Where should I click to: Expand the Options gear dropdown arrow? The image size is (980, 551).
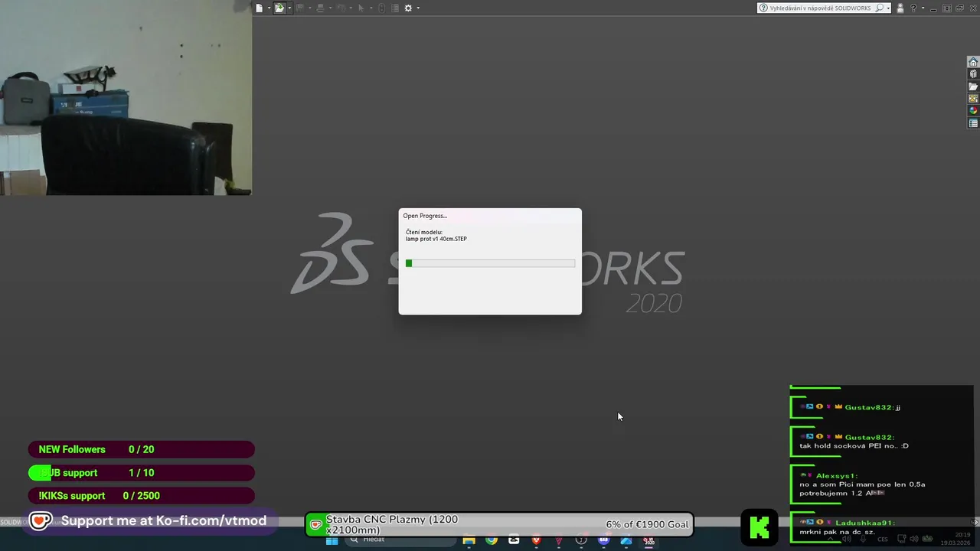[418, 8]
